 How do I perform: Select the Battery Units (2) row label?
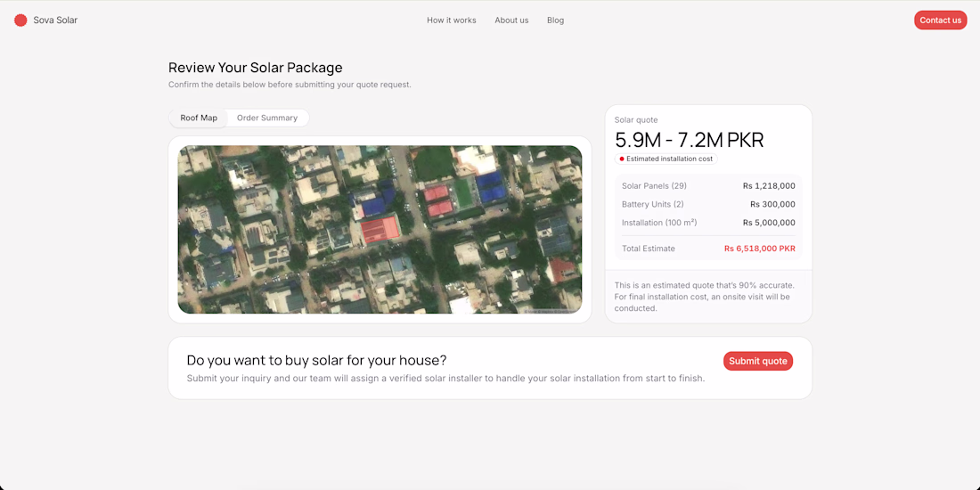coord(652,204)
